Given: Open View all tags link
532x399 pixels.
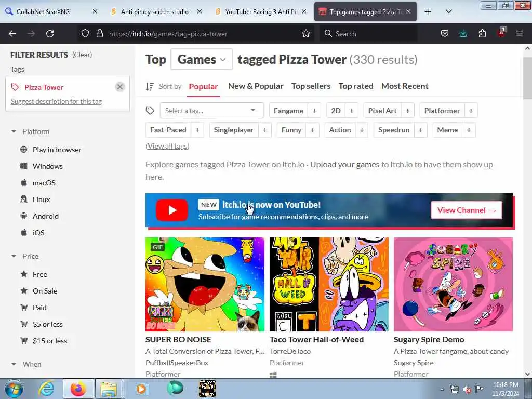Looking at the screenshot, I should (x=167, y=146).
